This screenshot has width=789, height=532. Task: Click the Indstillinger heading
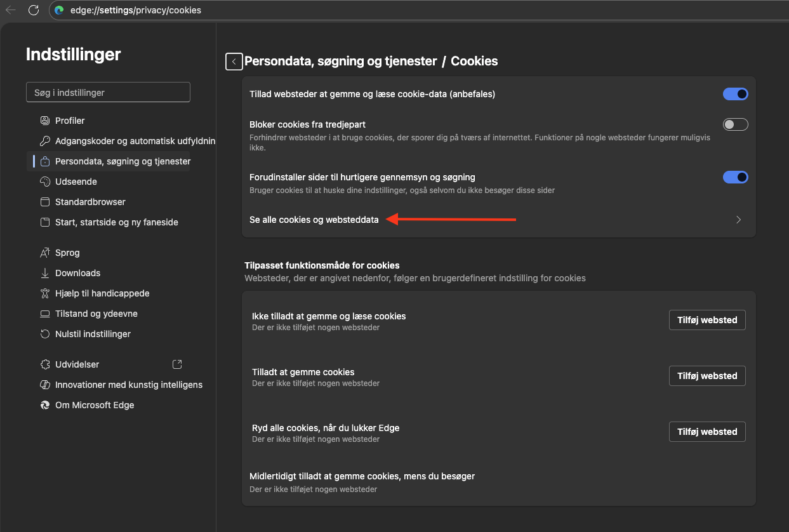[x=73, y=55]
